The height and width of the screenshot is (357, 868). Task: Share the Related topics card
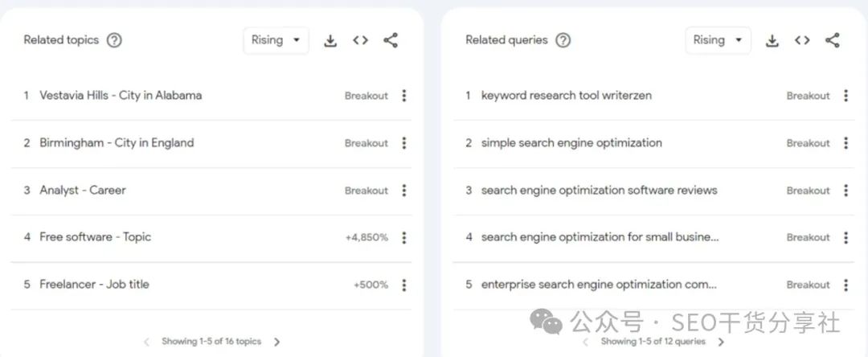click(391, 40)
